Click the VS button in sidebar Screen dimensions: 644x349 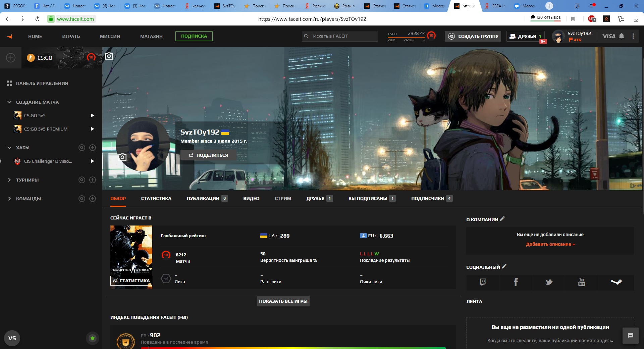click(x=12, y=338)
